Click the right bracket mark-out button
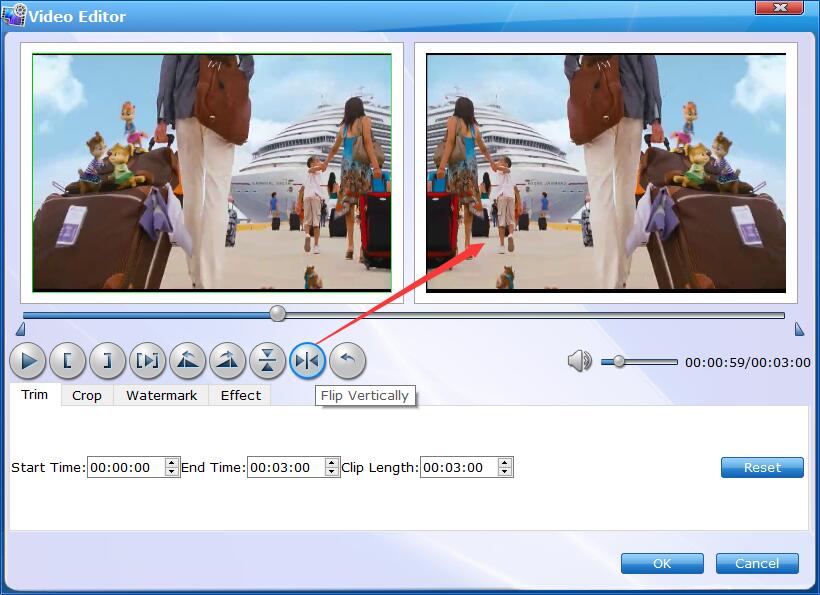This screenshot has height=595, width=820. coord(108,360)
